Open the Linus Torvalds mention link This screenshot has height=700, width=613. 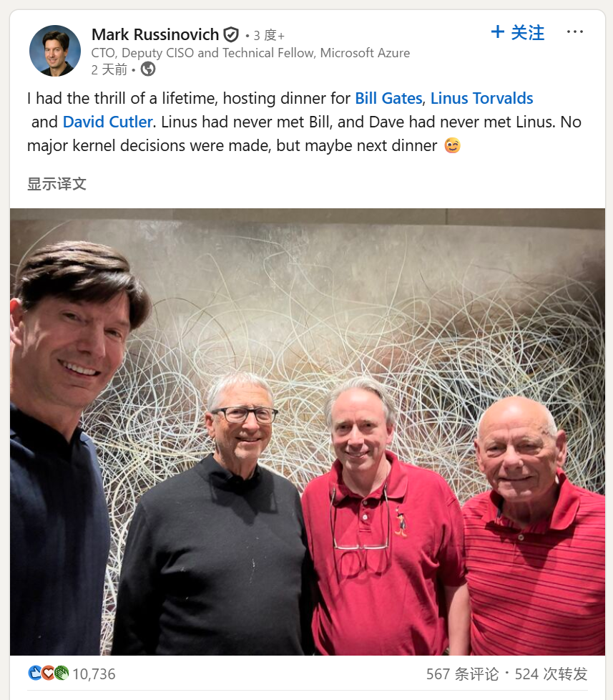(x=481, y=98)
